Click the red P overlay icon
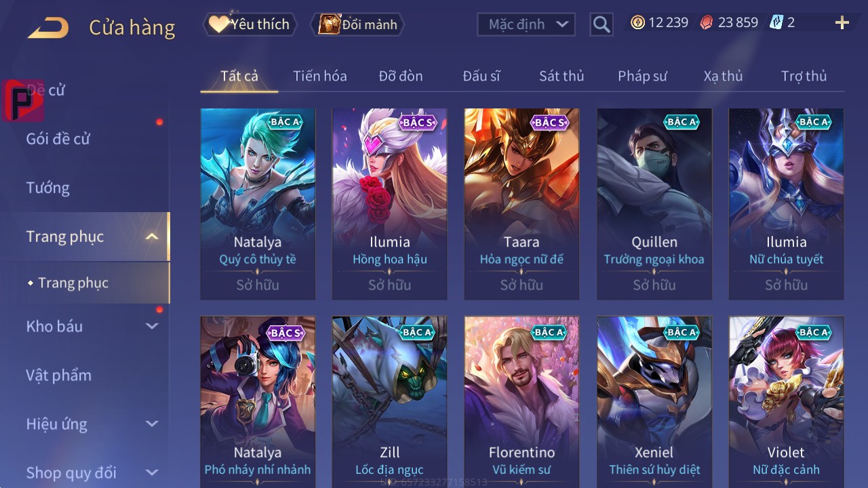 [23, 100]
